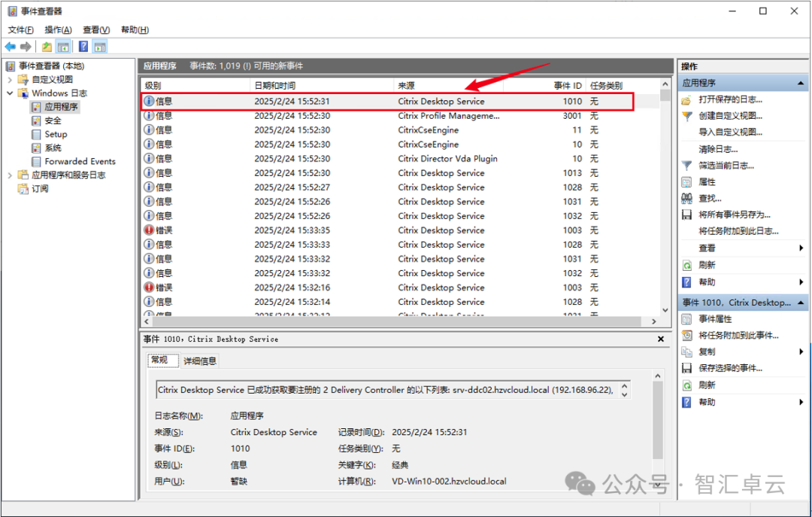This screenshot has height=517, width=812.
Task: Click 清除日志... action
Action: click(718, 149)
